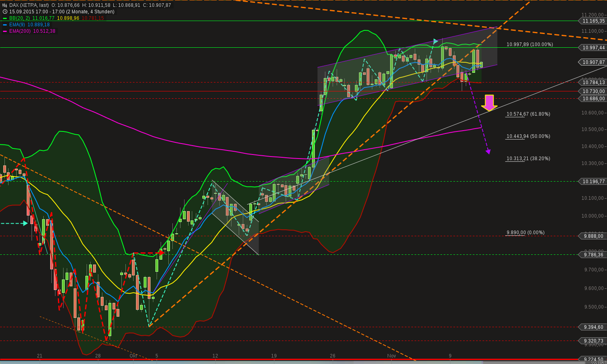
Task: Select the EMA(9) indicator label
Action: tap(17, 25)
